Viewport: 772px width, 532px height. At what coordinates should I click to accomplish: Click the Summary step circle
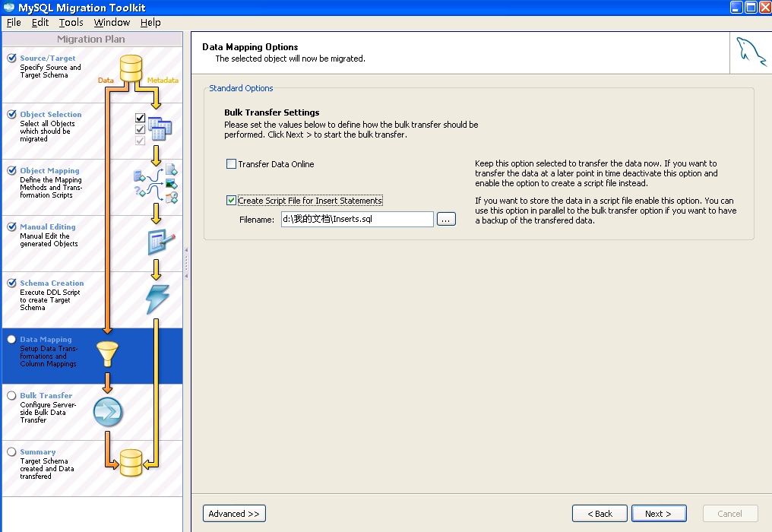[12, 451]
